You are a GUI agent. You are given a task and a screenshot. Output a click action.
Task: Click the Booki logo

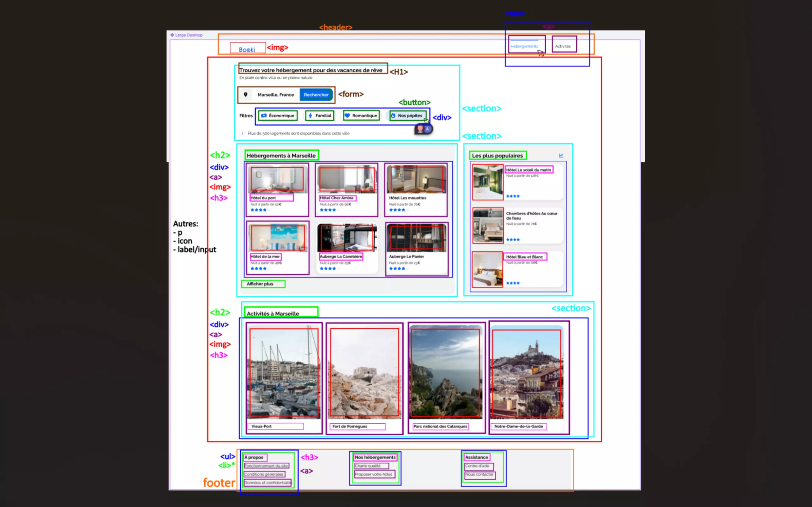click(x=247, y=50)
